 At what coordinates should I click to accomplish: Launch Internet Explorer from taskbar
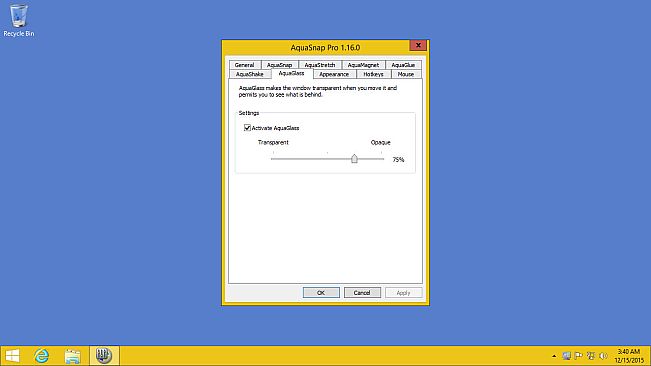tap(42, 356)
